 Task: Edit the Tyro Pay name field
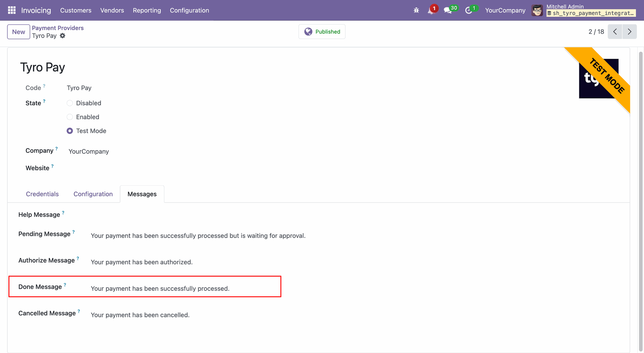43,67
